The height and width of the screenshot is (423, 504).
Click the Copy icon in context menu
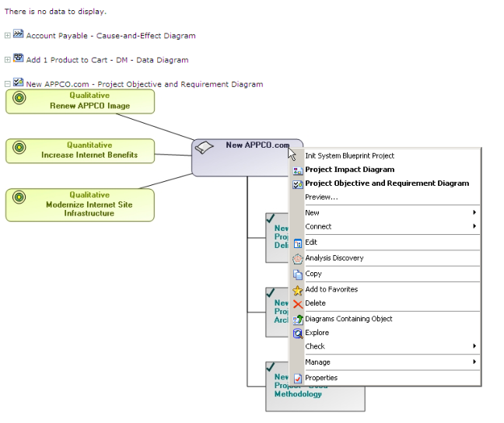coord(297,274)
